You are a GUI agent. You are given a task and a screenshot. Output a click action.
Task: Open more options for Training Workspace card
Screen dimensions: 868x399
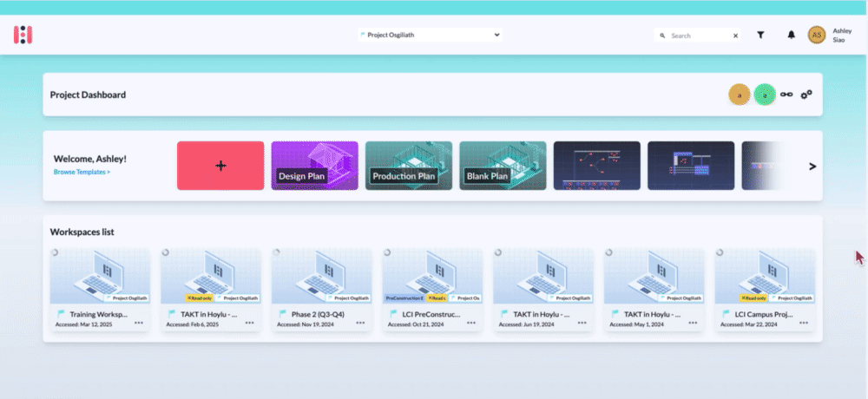point(138,323)
